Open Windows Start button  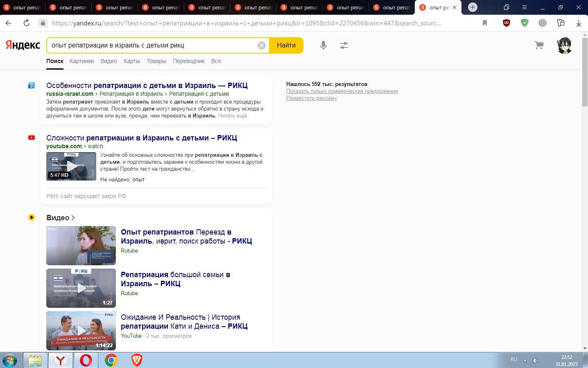(x=10, y=361)
